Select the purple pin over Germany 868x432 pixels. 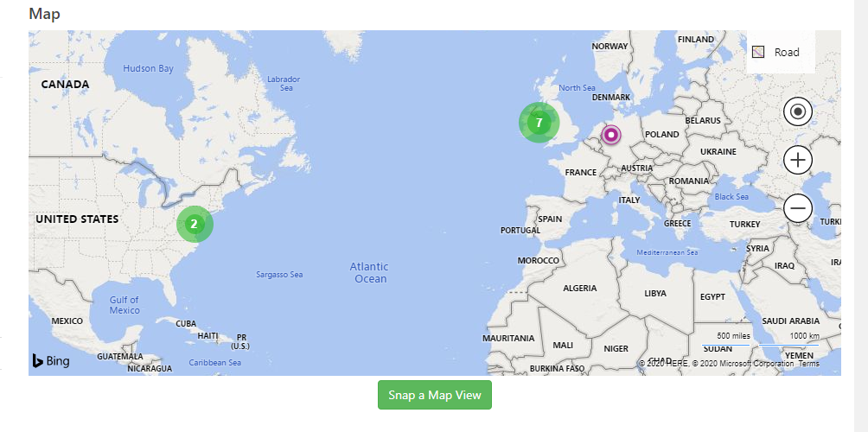tap(611, 135)
